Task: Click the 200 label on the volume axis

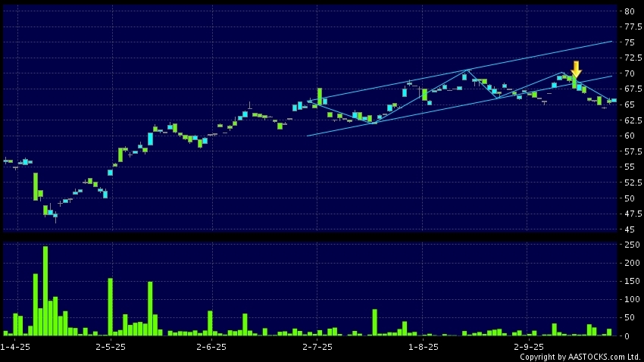Action: pos(632,263)
